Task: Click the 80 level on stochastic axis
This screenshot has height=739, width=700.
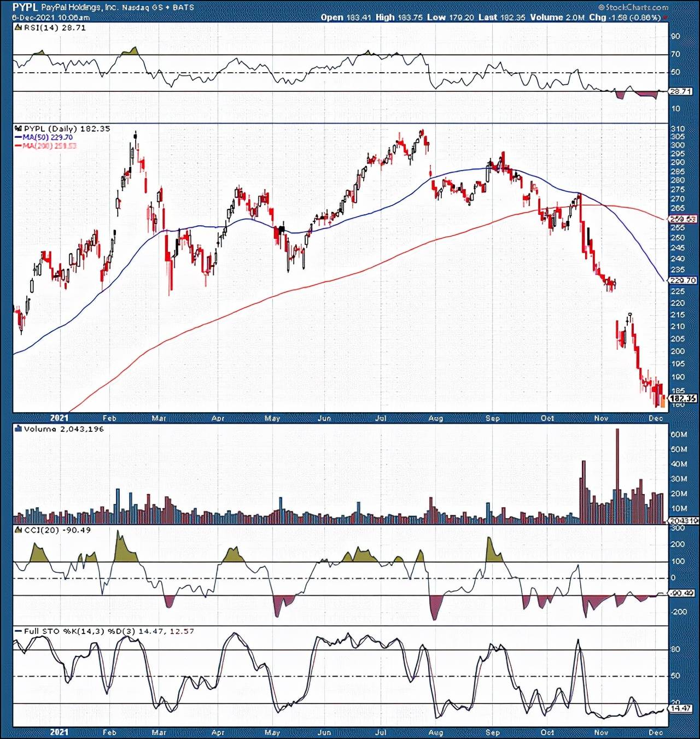Action: coord(675,649)
